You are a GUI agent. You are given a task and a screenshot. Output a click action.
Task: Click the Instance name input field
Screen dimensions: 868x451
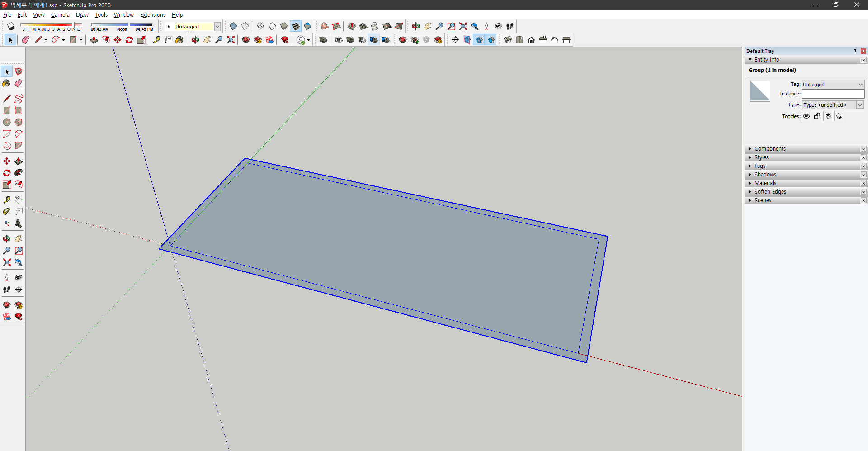tap(833, 94)
